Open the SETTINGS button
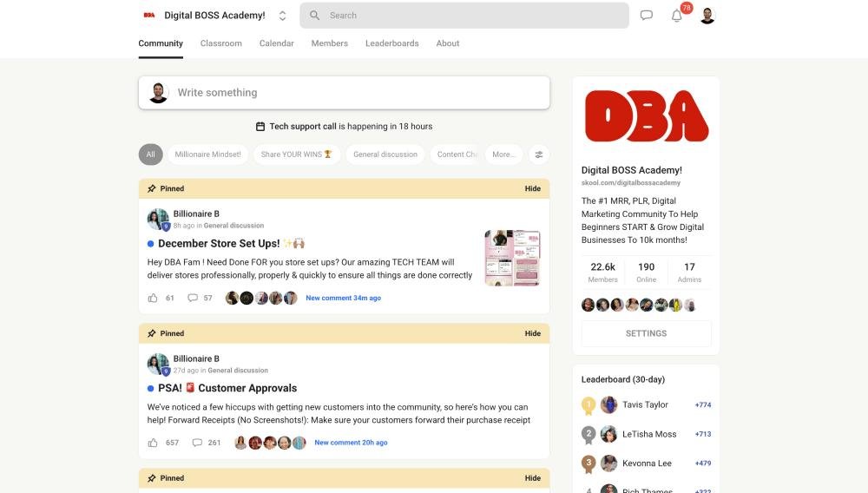Image resolution: width=868 pixels, height=493 pixels. pos(646,333)
